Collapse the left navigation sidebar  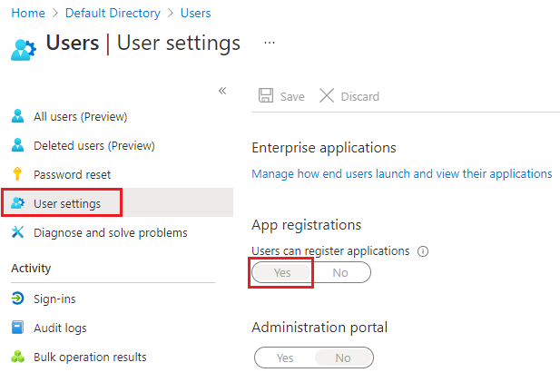click(x=222, y=91)
